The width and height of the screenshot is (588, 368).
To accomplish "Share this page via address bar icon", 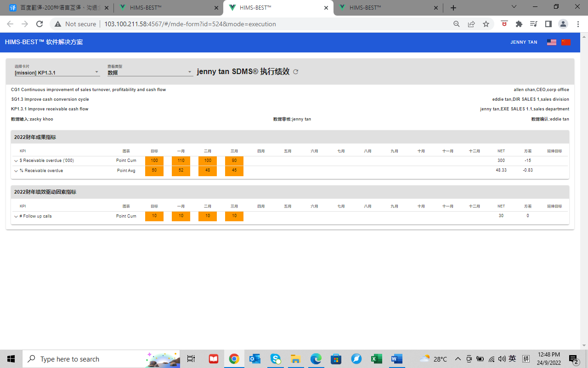I will point(471,24).
